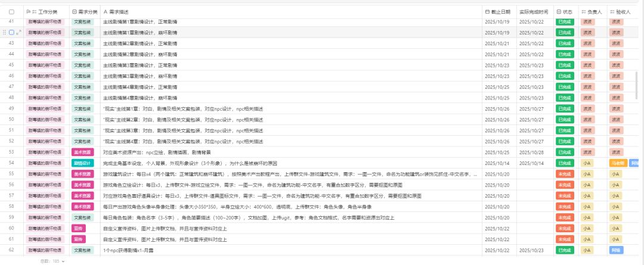644x265 pixels.
Task: Check the checkbox of the highlighted 崩坏剧情 第1章 row
Action: pos(11,32)
